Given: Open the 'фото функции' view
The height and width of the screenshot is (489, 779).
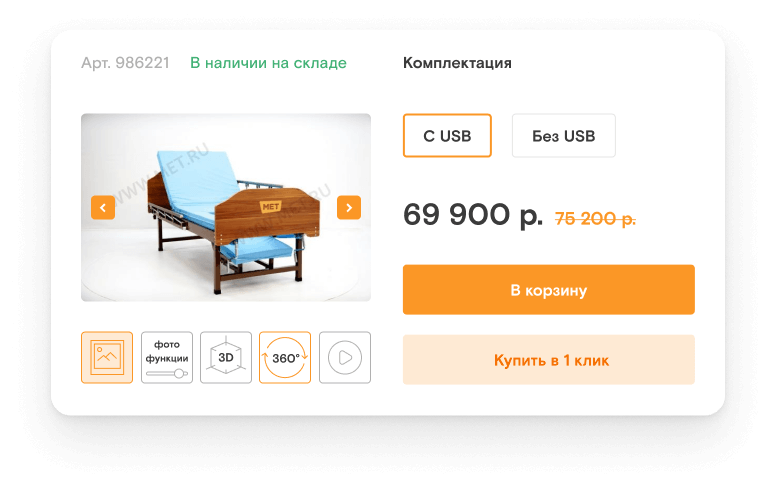Looking at the screenshot, I should point(166,357).
